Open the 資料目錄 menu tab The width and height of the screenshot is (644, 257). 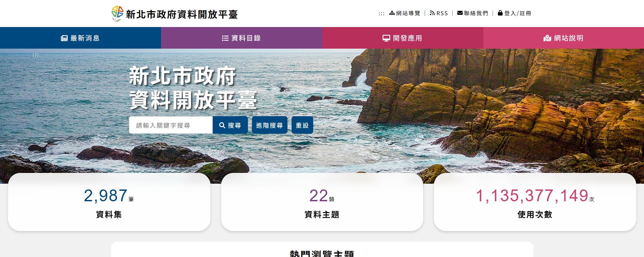pos(241,38)
